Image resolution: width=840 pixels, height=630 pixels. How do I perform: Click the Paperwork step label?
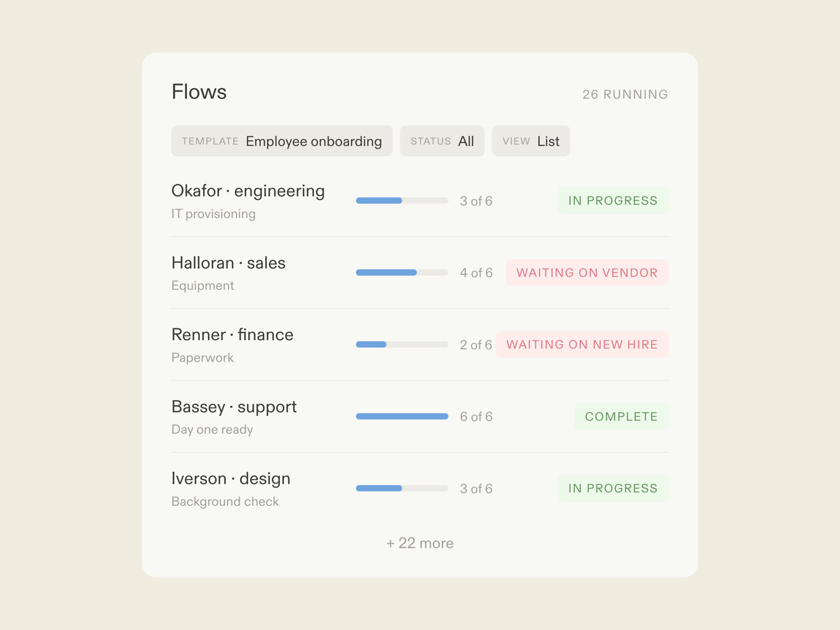tap(202, 358)
